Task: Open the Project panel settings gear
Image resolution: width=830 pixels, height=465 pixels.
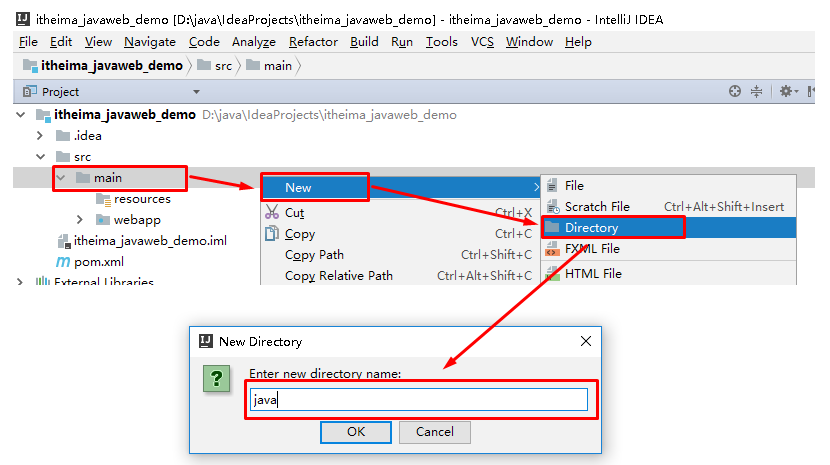Action: (786, 91)
